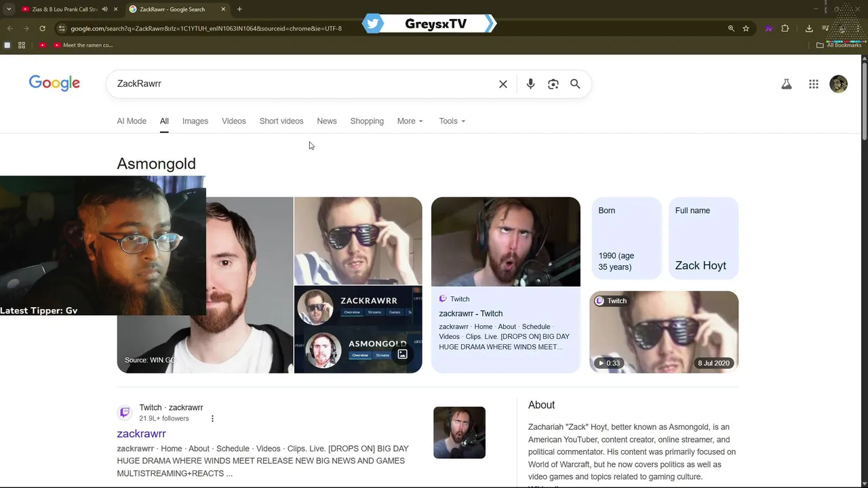Open a new Chrome tab
868x488 pixels.
(239, 9)
